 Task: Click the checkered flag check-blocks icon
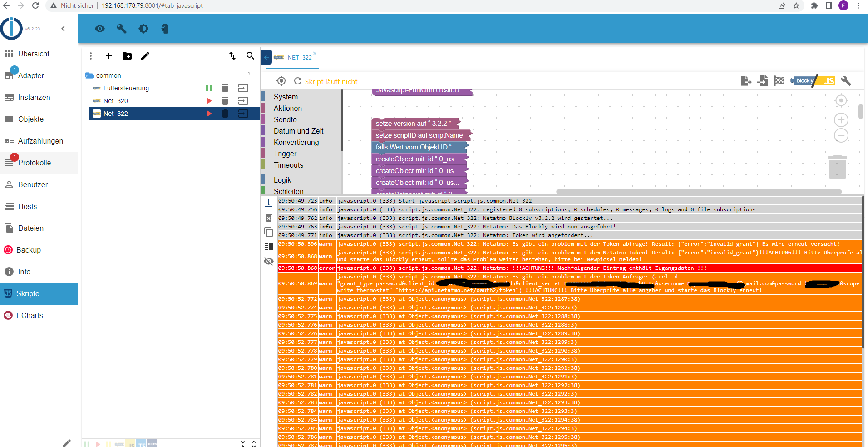(x=779, y=81)
